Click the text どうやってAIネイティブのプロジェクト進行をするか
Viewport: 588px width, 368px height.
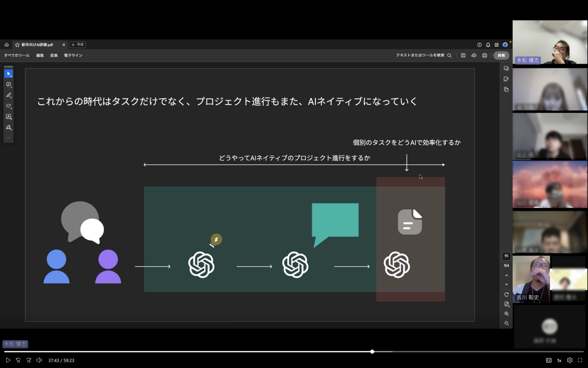click(294, 158)
